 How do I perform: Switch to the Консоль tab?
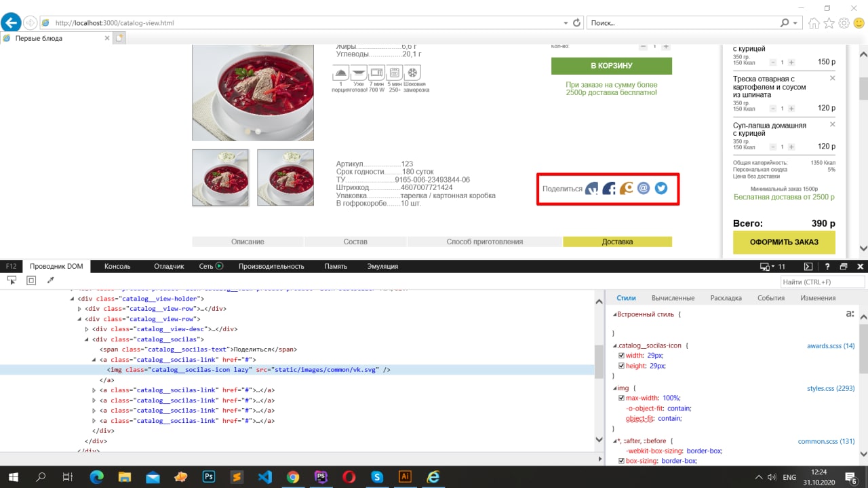coord(117,267)
